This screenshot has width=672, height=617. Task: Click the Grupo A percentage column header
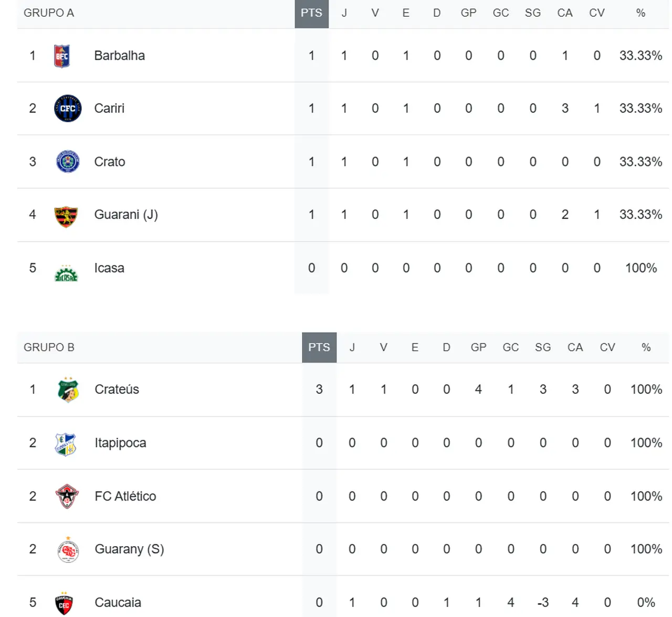[x=640, y=13]
